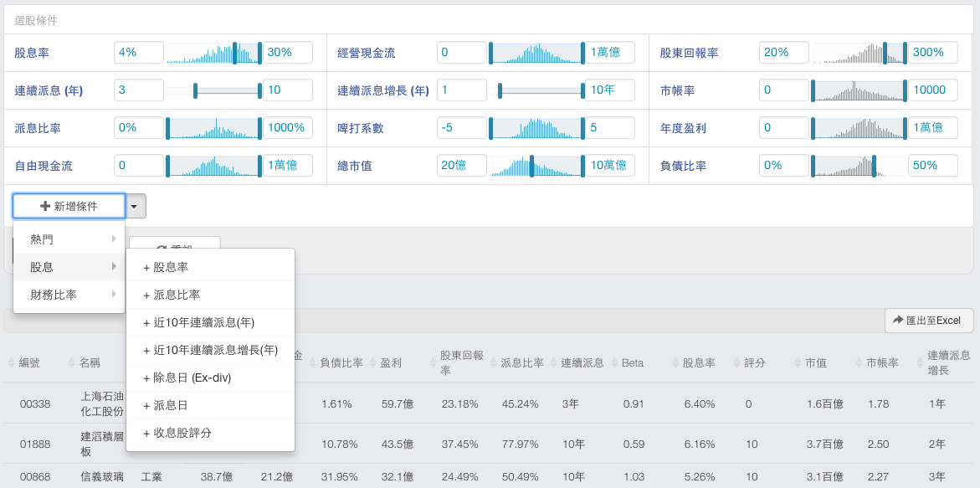Sort by 市帳率 column sort arrows
The height and width of the screenshot is (488, 980).
859,362
